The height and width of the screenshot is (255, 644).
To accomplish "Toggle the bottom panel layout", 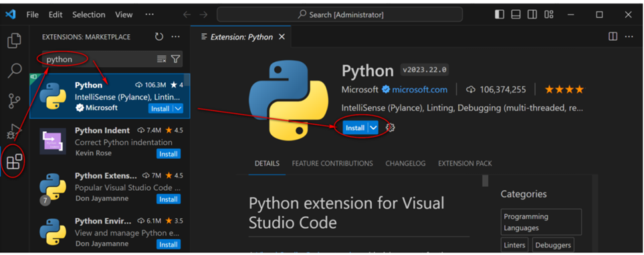I will [x=516, y=15].
